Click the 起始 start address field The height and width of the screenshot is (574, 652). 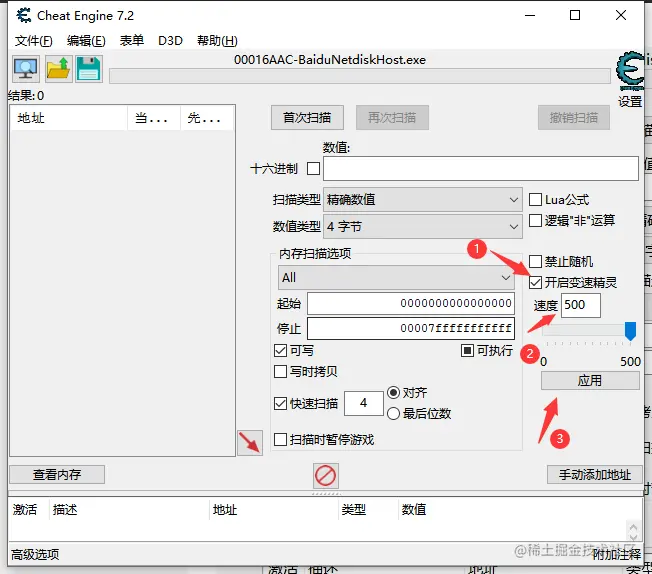pyautogui.click(x=411, y=303)
